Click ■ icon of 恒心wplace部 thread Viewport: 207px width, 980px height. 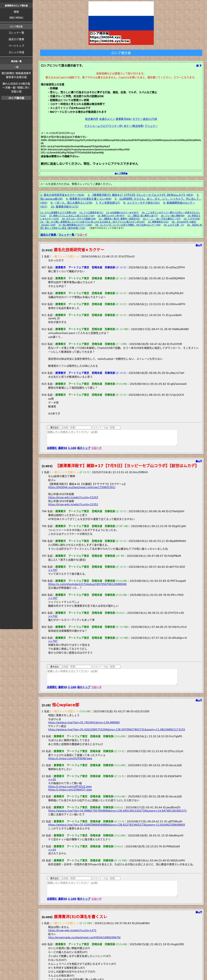click(196, 700)
